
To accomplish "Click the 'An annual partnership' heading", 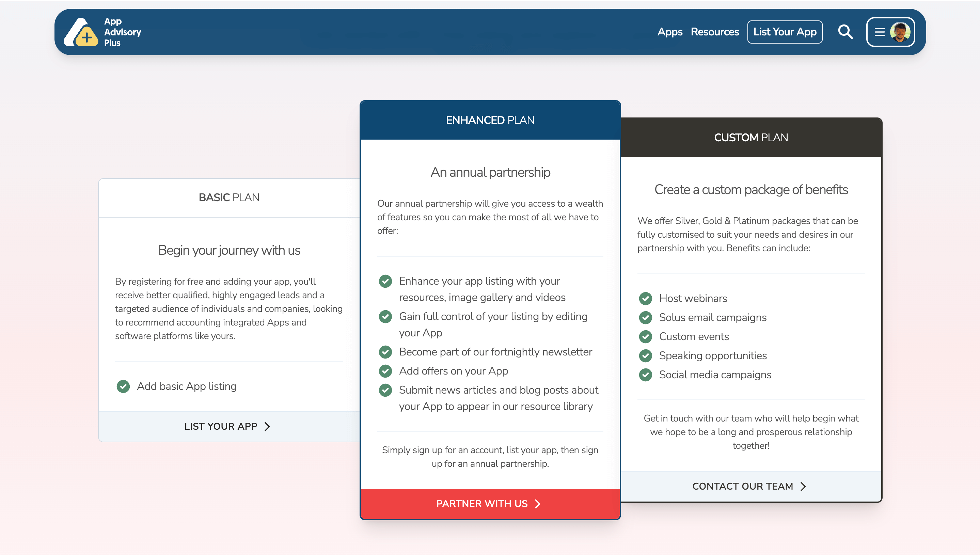I will (x=490, y=172).
